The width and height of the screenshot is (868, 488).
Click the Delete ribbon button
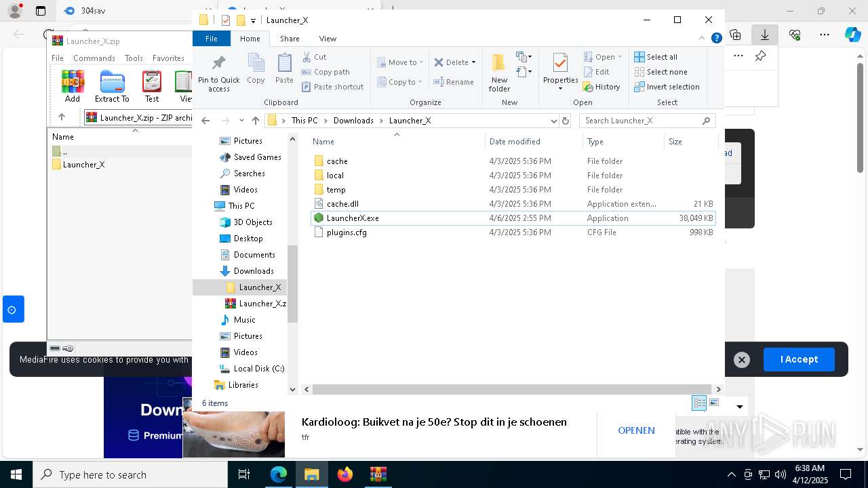pos(452,62)
